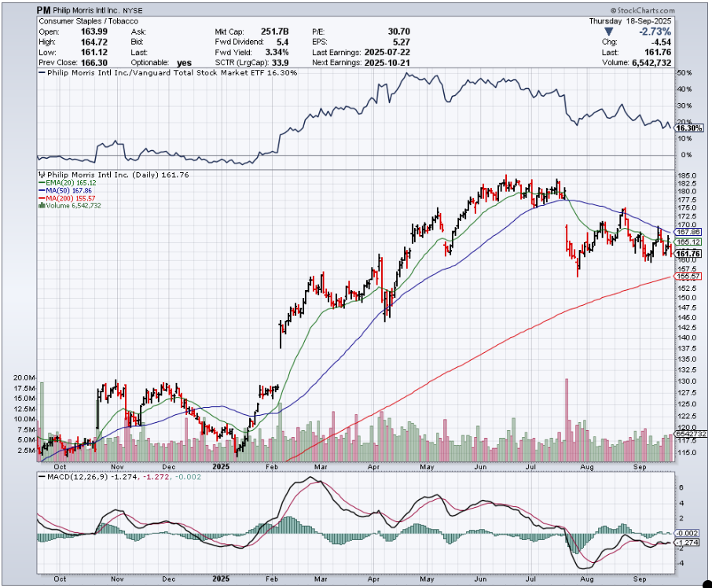Click the 'Philip Morris Intl Inc.' header name
The image size is (712, 588).
point(86,10)
